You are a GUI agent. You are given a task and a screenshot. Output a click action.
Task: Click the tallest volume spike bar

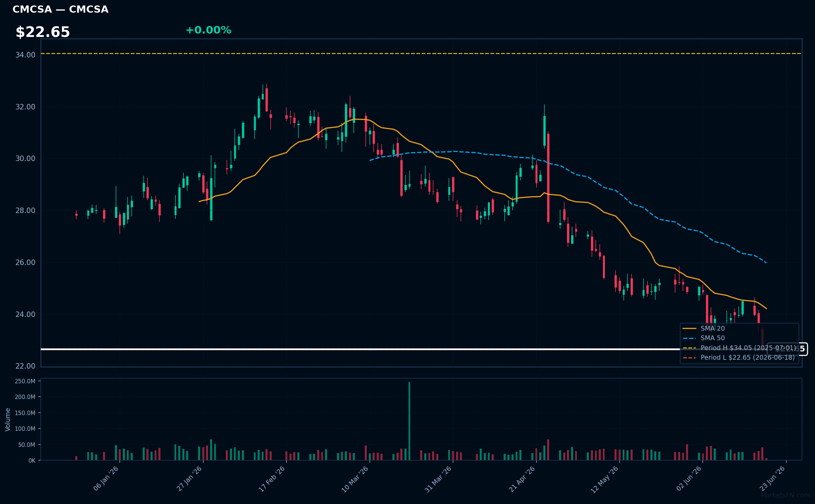coord(409,421)
